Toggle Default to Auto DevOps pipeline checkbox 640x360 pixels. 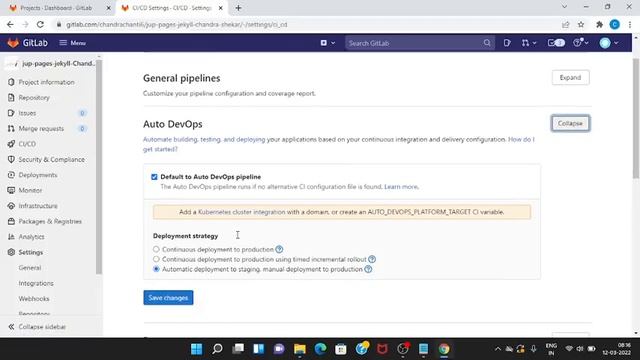(154, 177)
